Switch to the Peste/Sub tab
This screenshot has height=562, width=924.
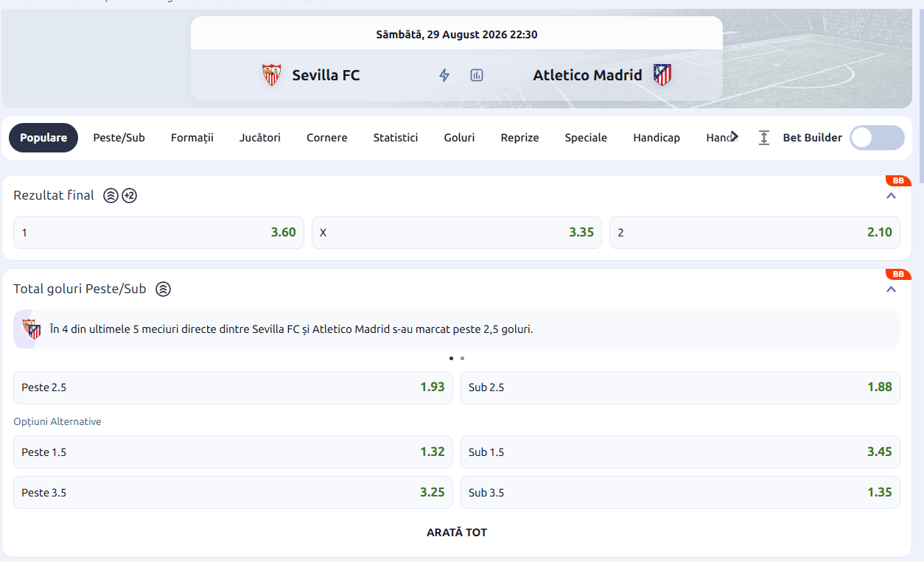pos(119,138)
